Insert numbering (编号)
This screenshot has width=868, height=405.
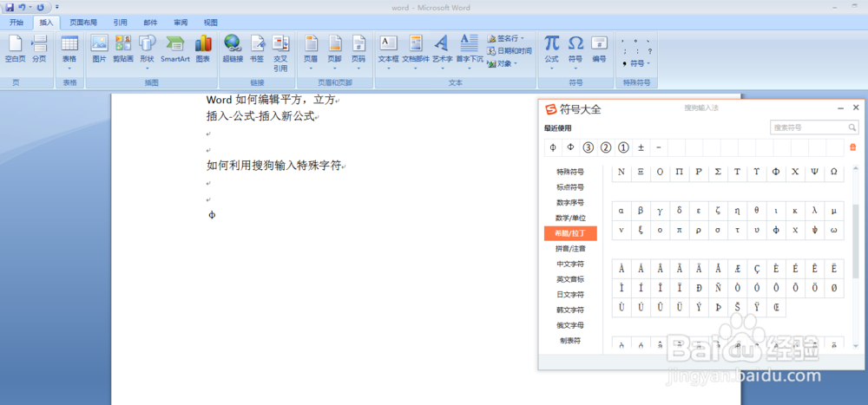tap(600, 49)
